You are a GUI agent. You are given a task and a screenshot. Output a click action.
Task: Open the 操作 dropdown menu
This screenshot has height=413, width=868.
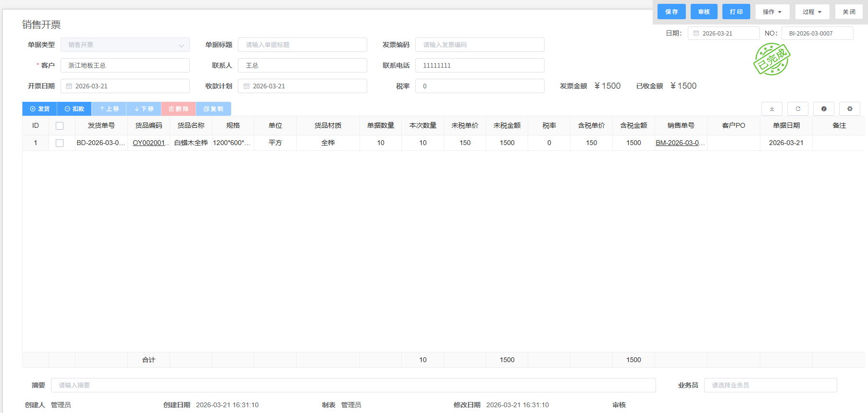(x=772, y=12)
